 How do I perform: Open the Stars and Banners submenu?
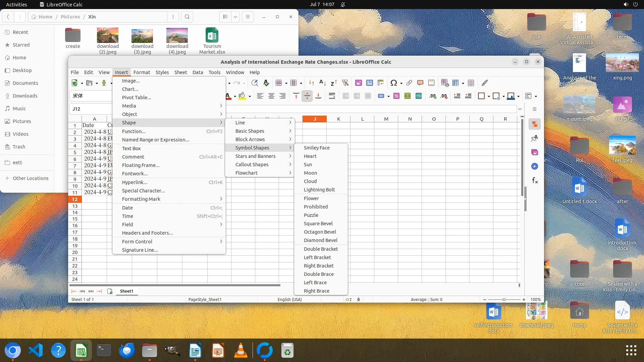255,156
